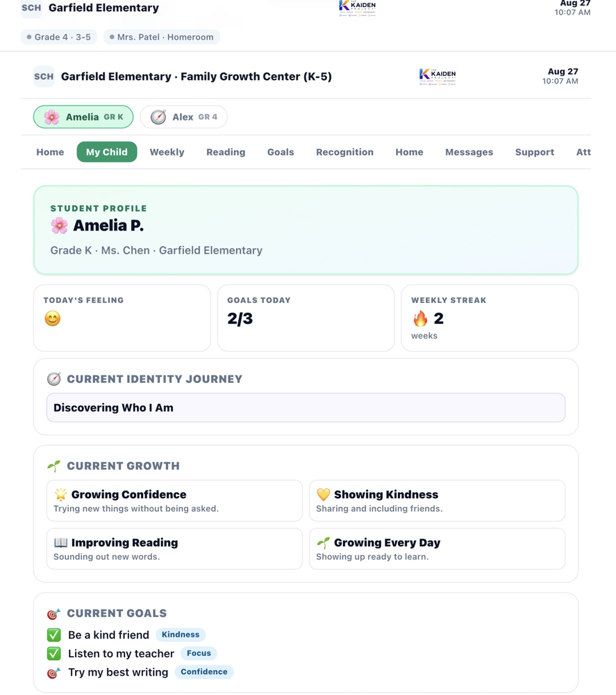The width and height of the screenshot is (616, 695).
Task: Open the Recognition tab
Action: point(344,152)
